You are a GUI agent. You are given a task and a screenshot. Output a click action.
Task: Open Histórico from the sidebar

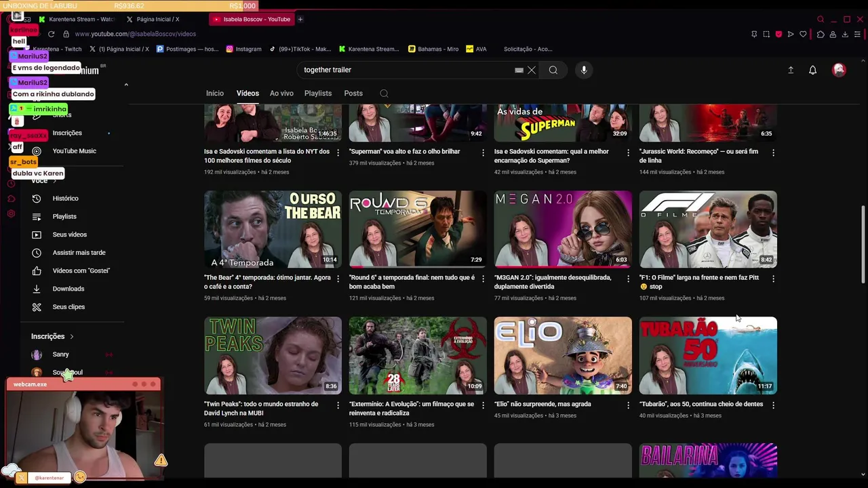tap(66, 199)
